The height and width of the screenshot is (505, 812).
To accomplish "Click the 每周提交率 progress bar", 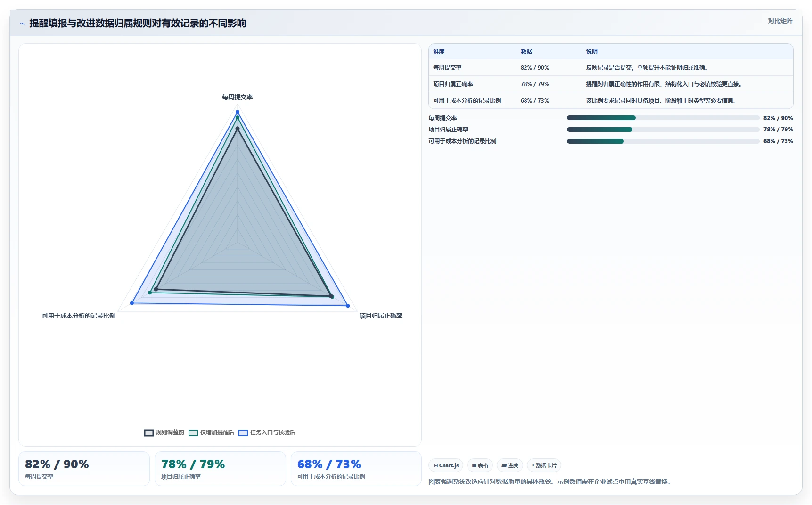I will tap(663, 118).
